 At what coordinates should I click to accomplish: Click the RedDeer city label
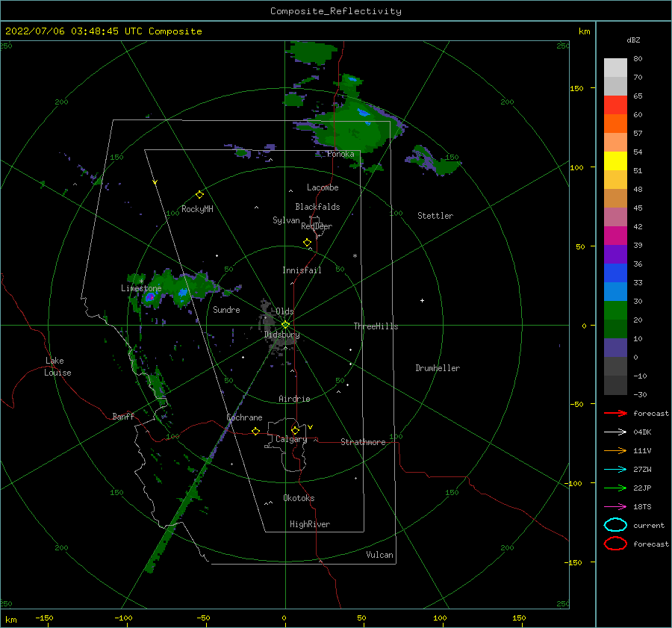(x=317, y=226)
